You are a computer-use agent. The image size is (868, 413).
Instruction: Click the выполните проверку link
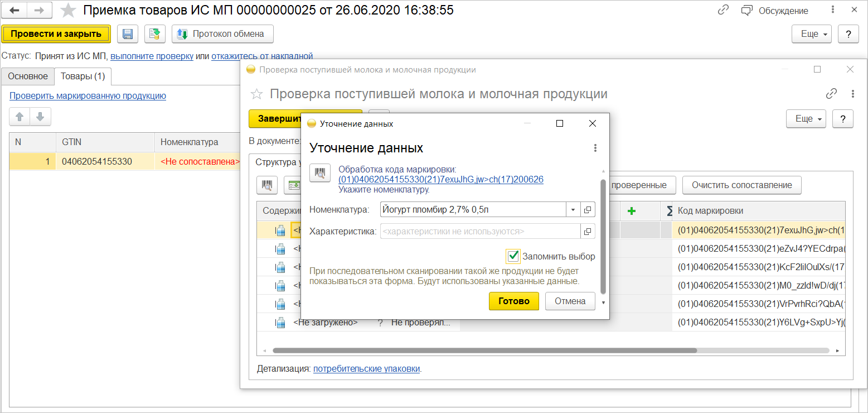(x=152, y=56)
